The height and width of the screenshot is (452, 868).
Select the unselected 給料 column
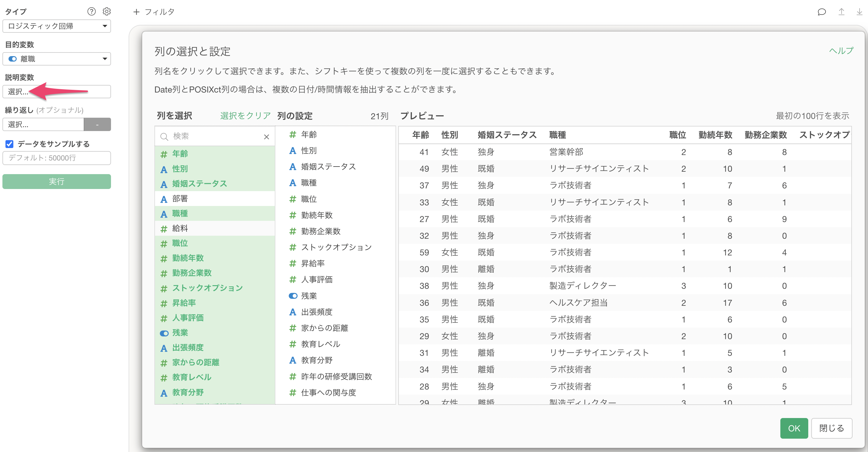click(x=180, y=228)
